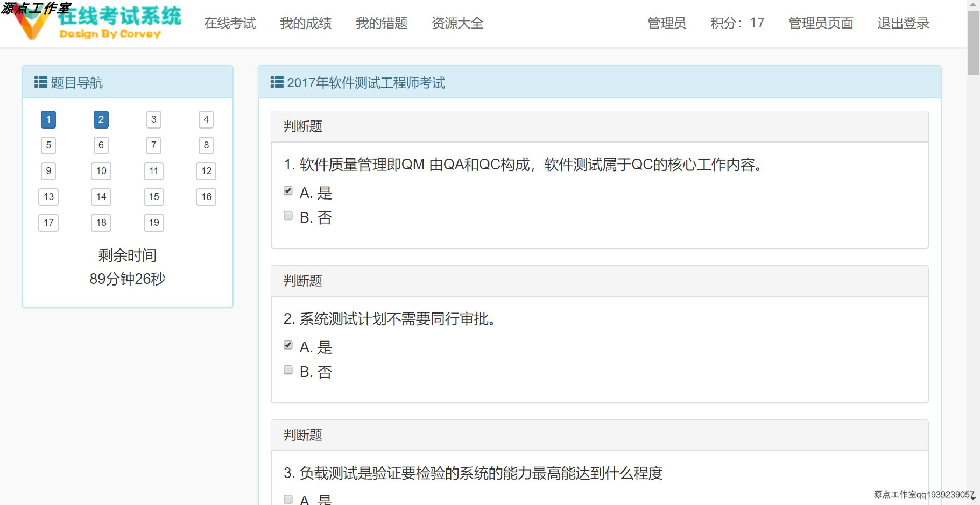This screenshot has width=980, height=505.
Task: Uncheck option A 是 for question 1
Action: (287, 190)
